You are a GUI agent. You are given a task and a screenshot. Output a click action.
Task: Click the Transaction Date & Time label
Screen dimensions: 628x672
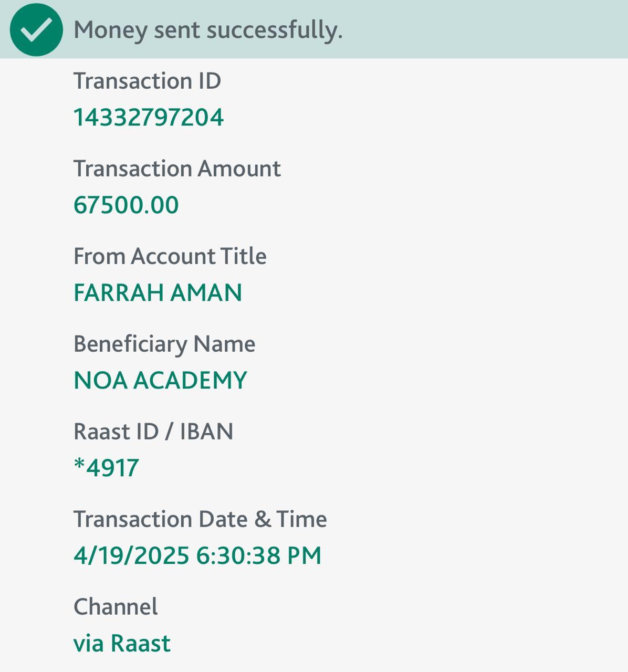click(x=200, y=519)
